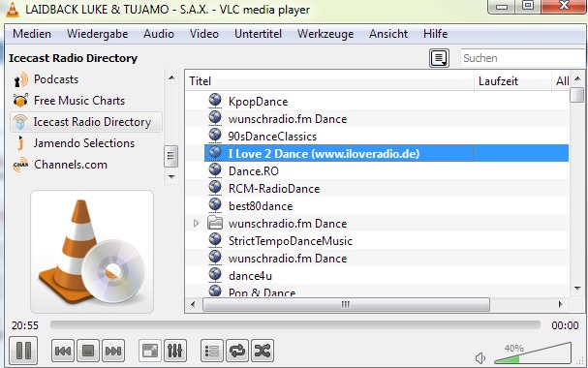Viewport: 588px width, 368px height.
Task: Toggle fullscreen video mode icon
Action: [x=150, y=351]
